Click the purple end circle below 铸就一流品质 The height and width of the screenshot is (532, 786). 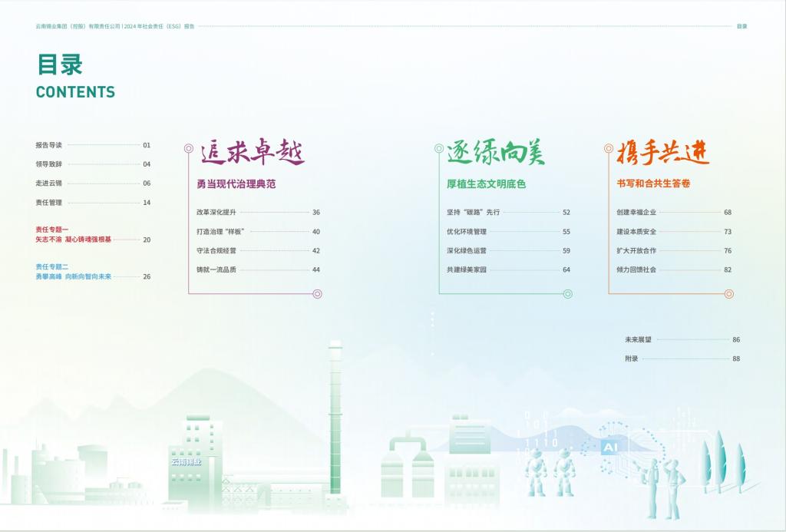pos(318,293)
